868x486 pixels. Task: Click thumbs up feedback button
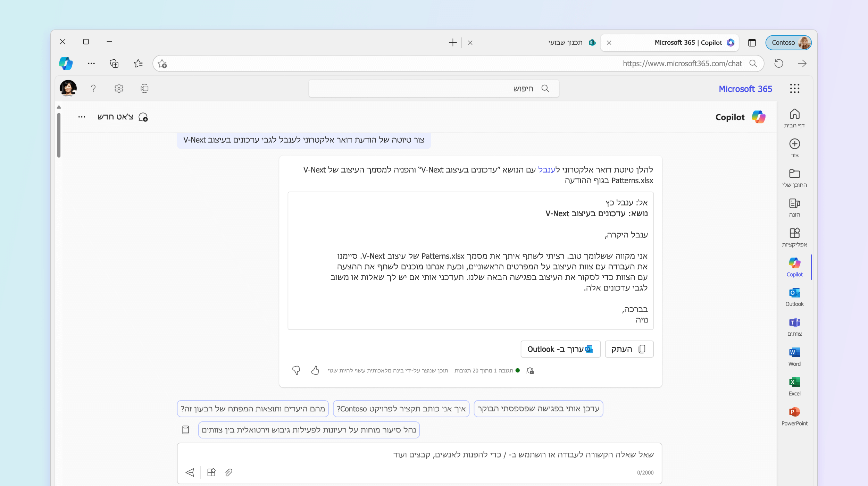315,370
